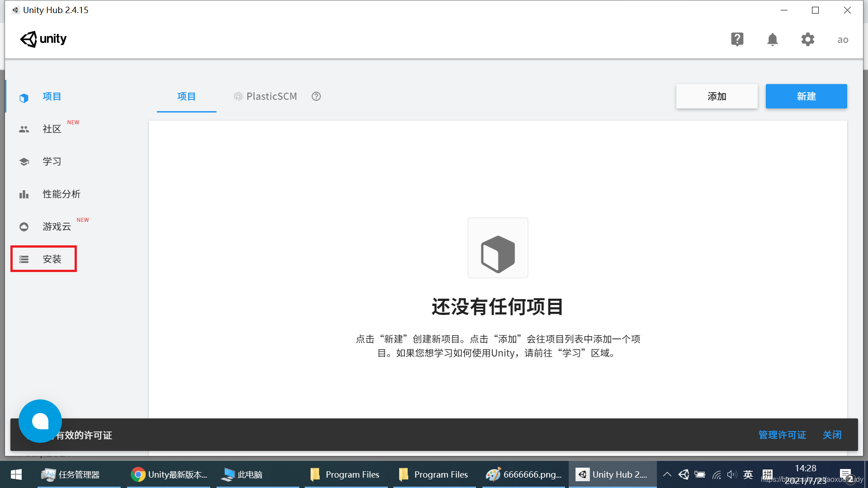Maximize the Unity Hub window
The height and width of the screenshot is (488, 868).
point(816,10)
